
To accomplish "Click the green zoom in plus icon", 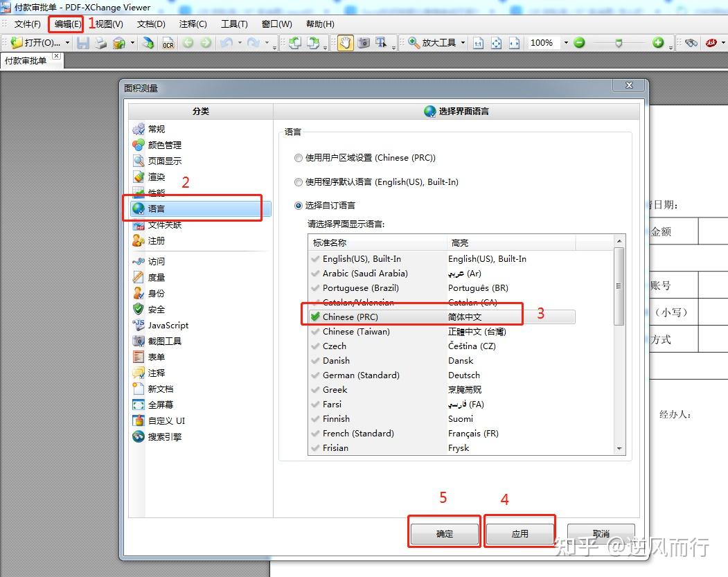I will [658, 43].
